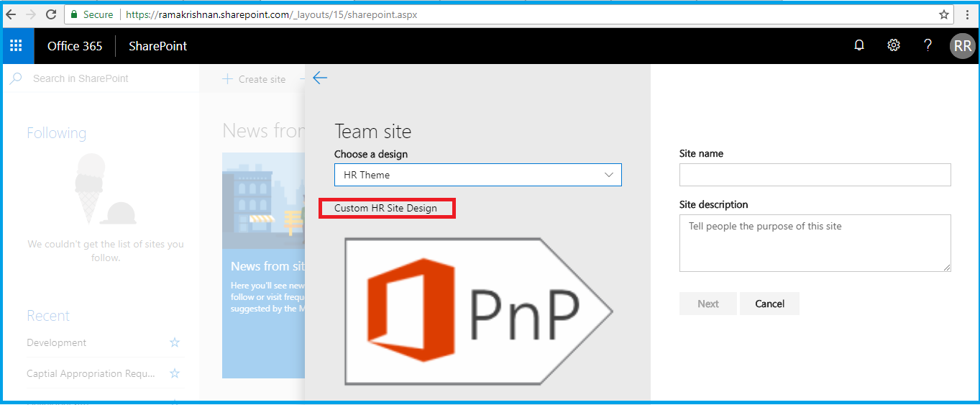Bookmark this page with the star icon
The height and width of the screenshot is (405, 980).
click(944, 14)
